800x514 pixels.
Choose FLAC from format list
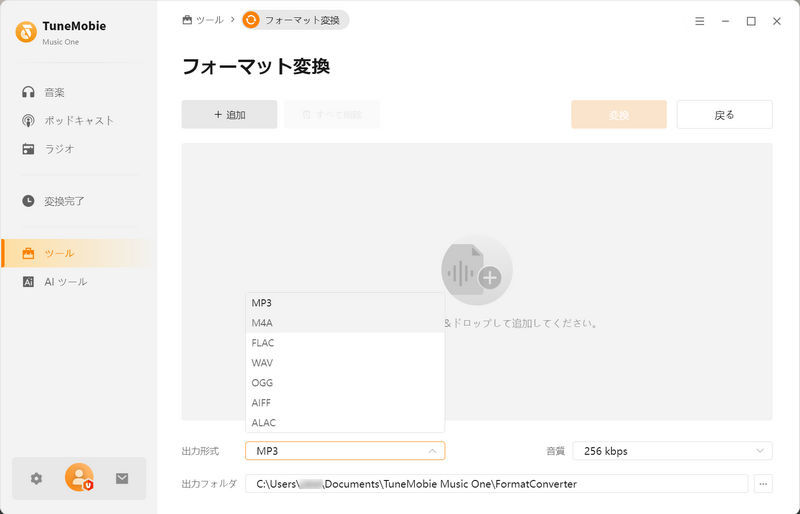coord(345,342)
